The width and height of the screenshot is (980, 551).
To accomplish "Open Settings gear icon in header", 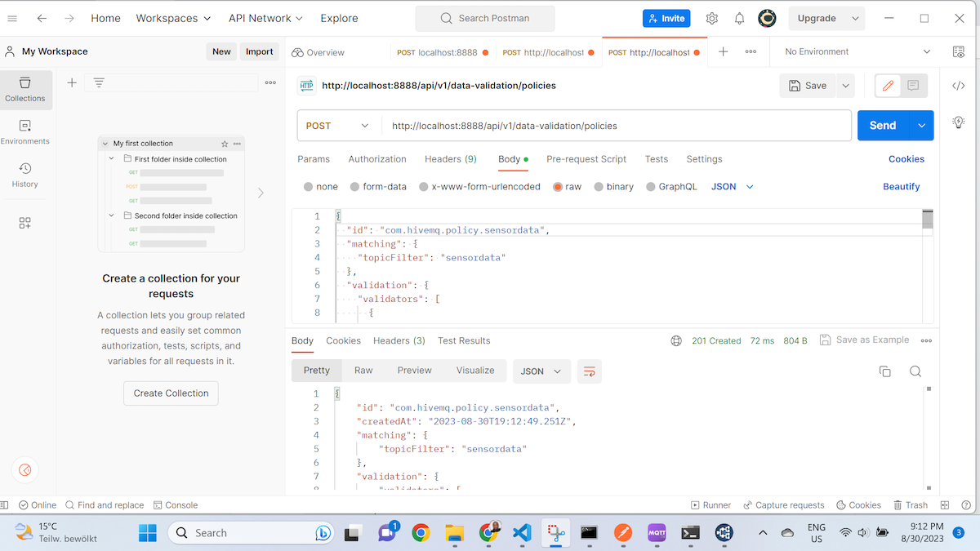I will [711, 18].
